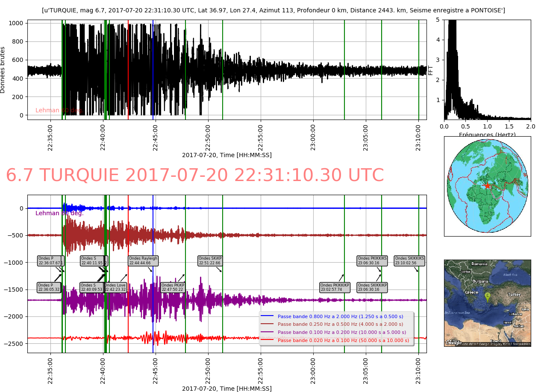
Task: Click the Ondes SKIKKIKS 23:10:02.56 annotation
Action: [409, 260]
